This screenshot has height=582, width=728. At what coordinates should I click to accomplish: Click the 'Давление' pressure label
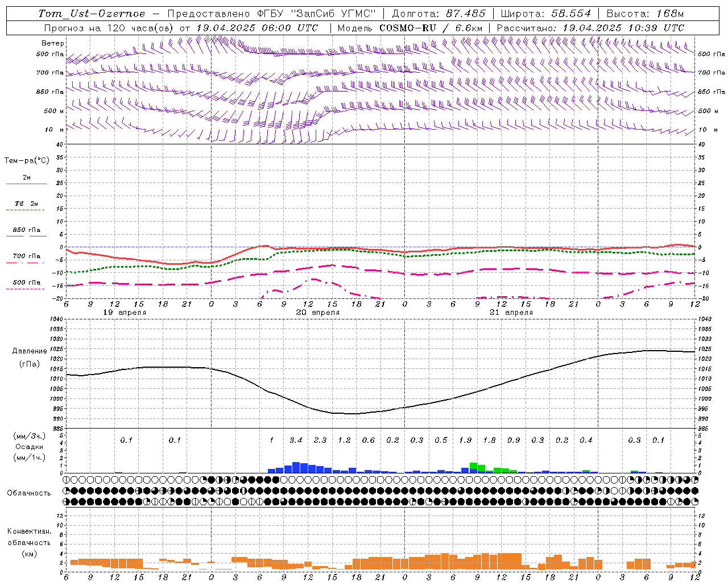pyautogui.click(x=30, y=351)
